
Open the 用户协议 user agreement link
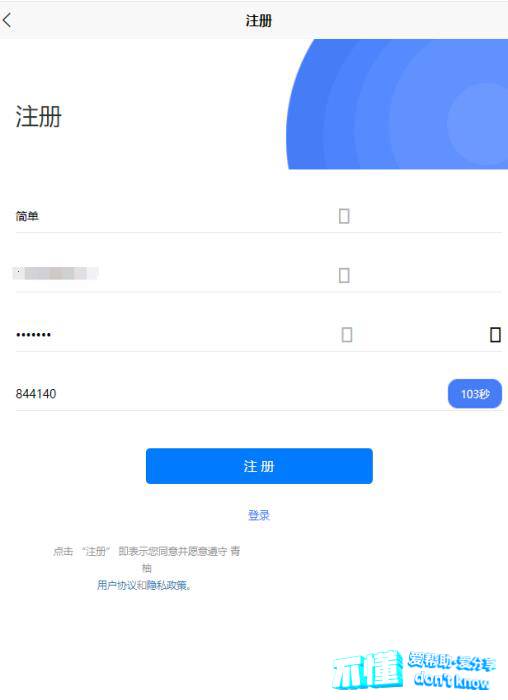tap(117, 585)
